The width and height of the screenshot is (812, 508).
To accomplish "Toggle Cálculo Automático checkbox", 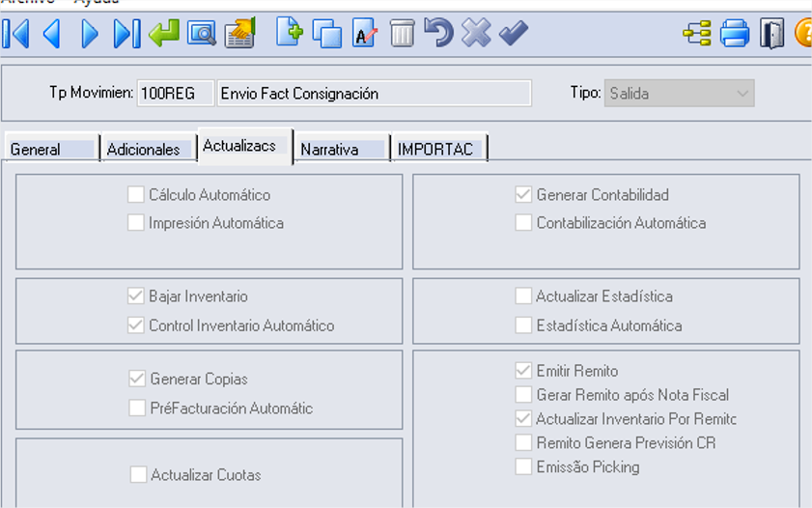I will click(x=136, y=195).
